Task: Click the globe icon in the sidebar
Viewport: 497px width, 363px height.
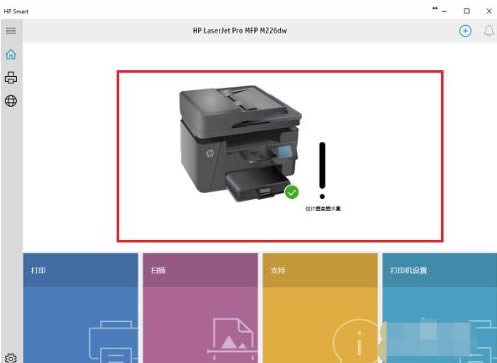Action: point(11,101)
